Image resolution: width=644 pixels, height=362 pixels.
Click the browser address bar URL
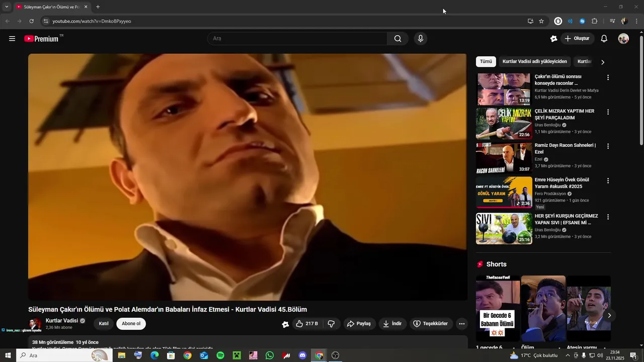tap(92, 21)
